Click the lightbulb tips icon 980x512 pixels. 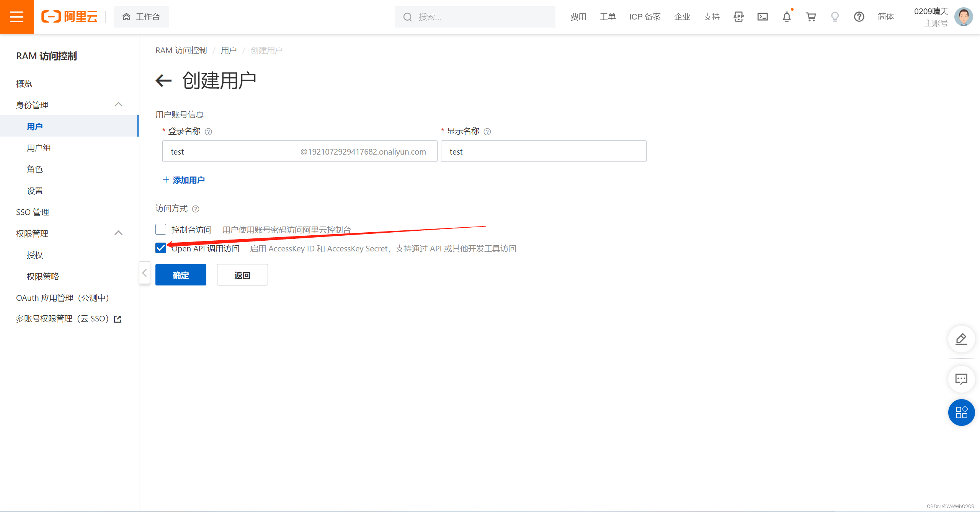(x=835, y=17)
